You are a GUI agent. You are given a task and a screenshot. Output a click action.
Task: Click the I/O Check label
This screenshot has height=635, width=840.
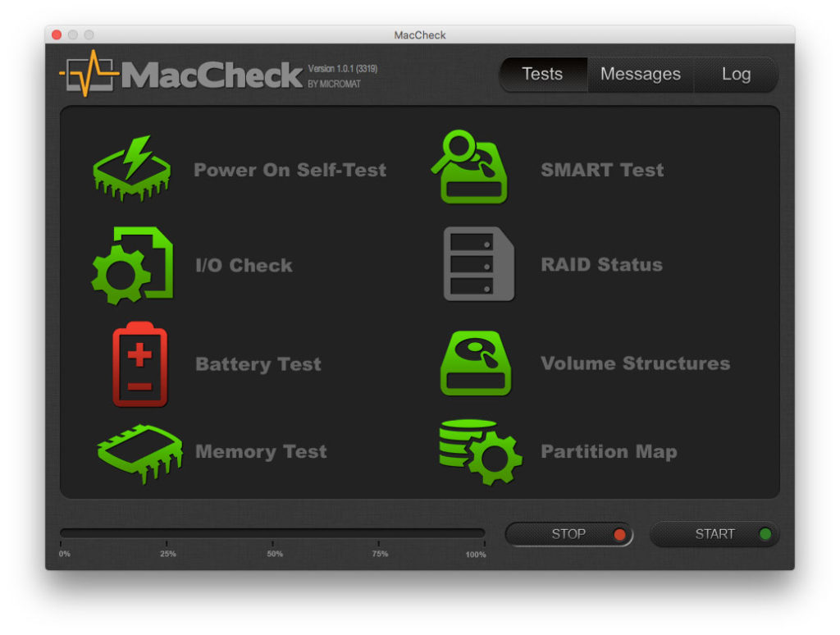pos(244,265)
